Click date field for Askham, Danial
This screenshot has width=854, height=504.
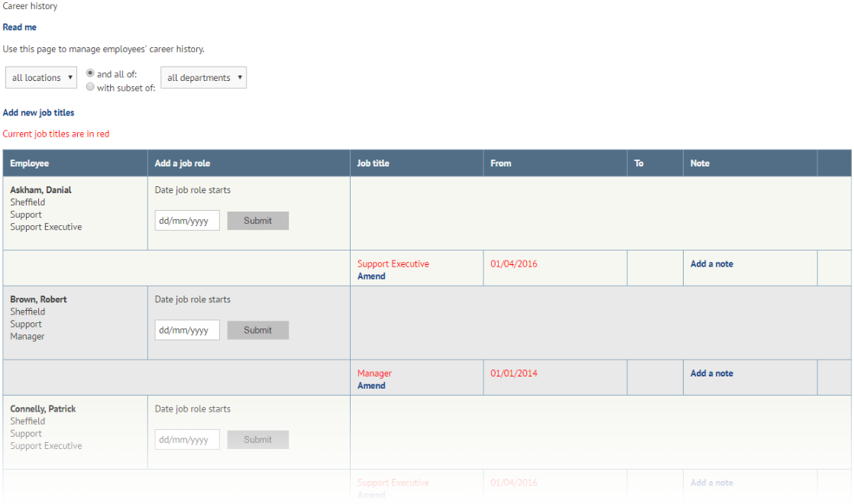(186, 220)
